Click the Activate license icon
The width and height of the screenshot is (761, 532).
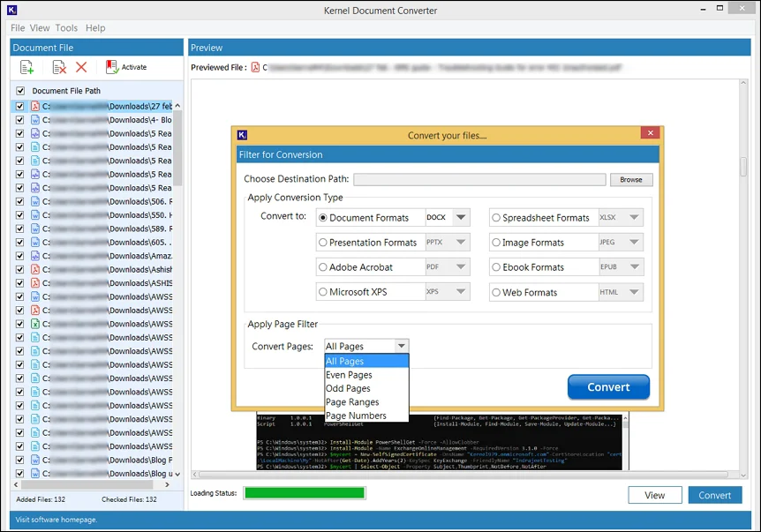pos(112,67)
